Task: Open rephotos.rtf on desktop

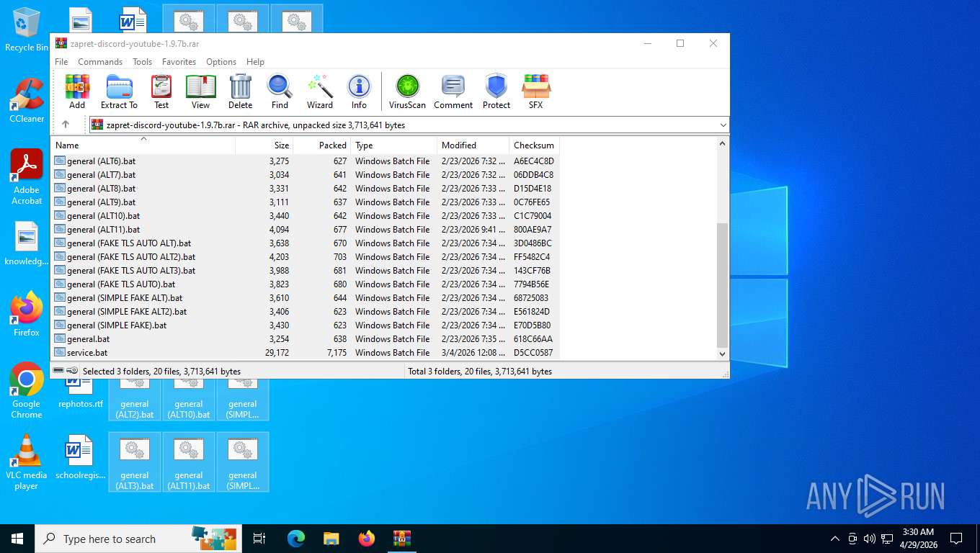Action: click(x=80, y=393)
